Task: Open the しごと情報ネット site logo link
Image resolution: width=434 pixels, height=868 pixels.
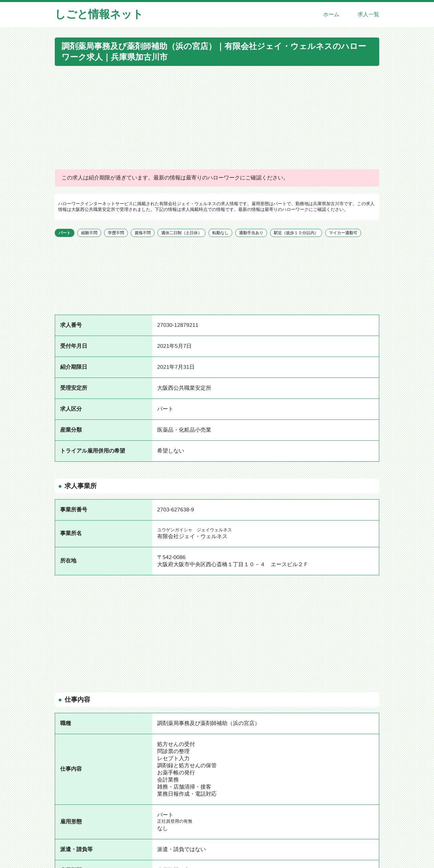Action: [x=98, y=15]
